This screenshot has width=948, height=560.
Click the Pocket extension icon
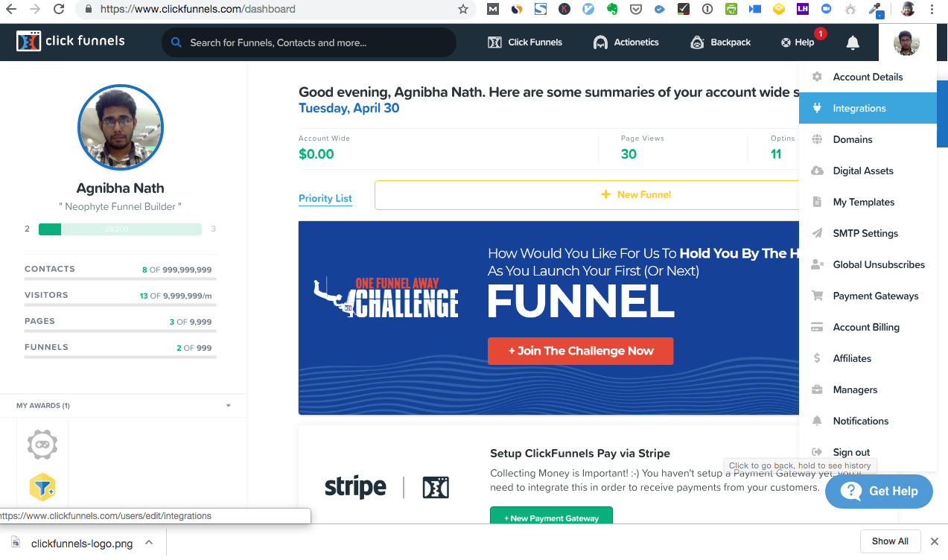[636, 10]
